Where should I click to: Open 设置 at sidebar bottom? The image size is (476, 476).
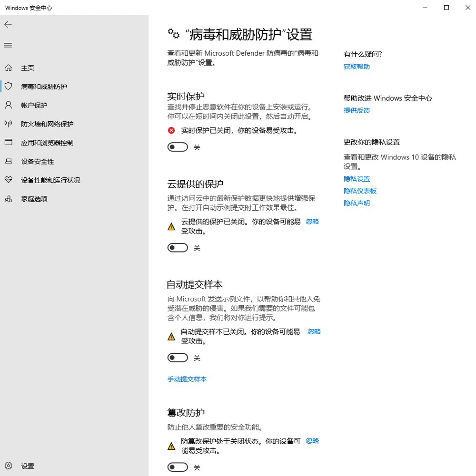point(74,466)
